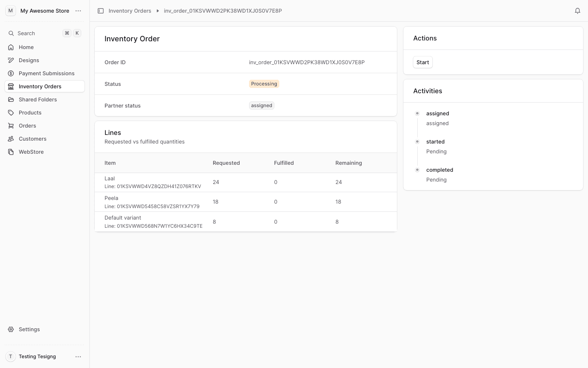Open the WebStore section
588x368 pixels.
(x=45, y=152)
